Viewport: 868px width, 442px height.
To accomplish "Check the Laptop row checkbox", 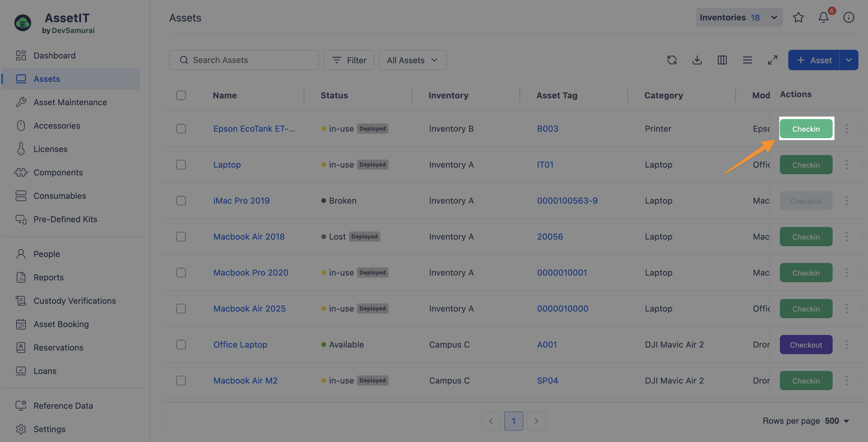I will coord(181,165).
